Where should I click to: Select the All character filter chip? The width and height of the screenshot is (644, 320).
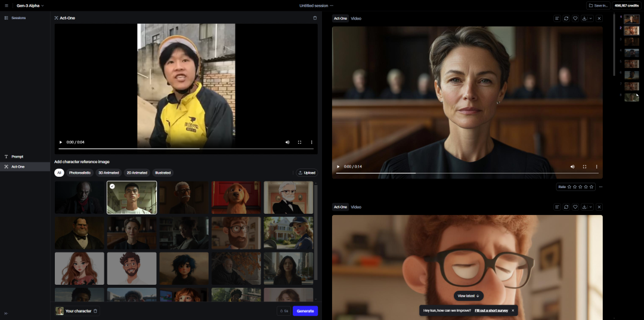coord(59,173)
